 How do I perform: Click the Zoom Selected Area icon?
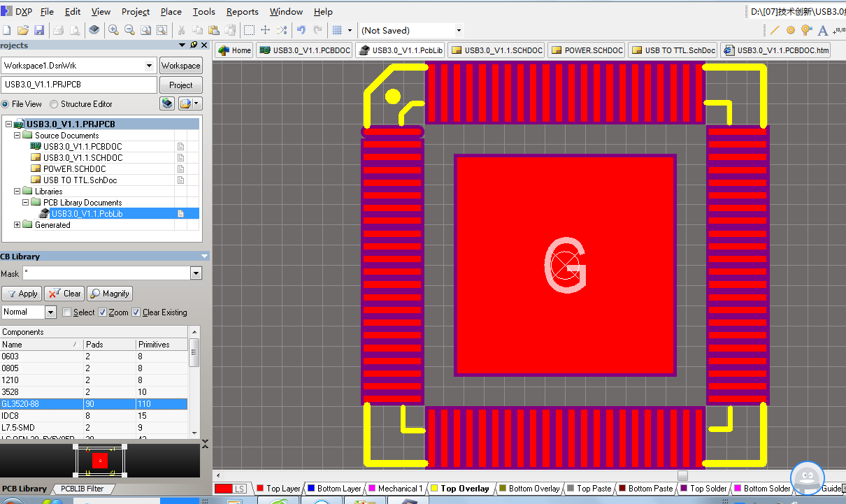click(x=162, y=30)
